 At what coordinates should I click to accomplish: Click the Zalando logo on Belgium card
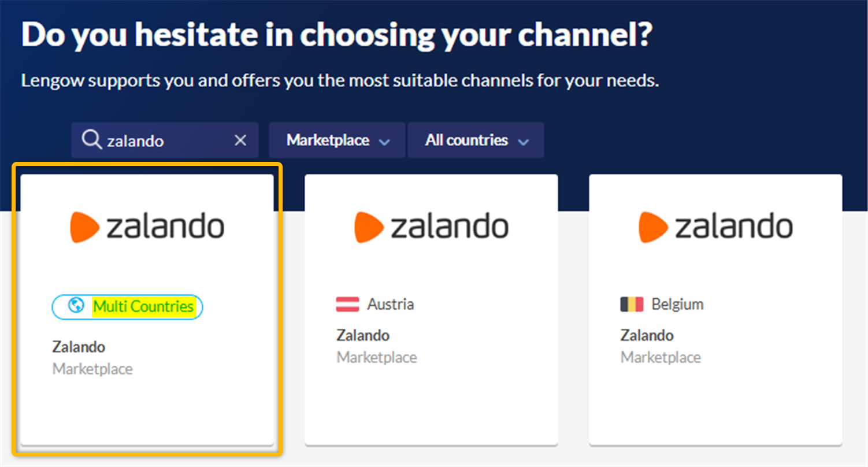point(715,227)
